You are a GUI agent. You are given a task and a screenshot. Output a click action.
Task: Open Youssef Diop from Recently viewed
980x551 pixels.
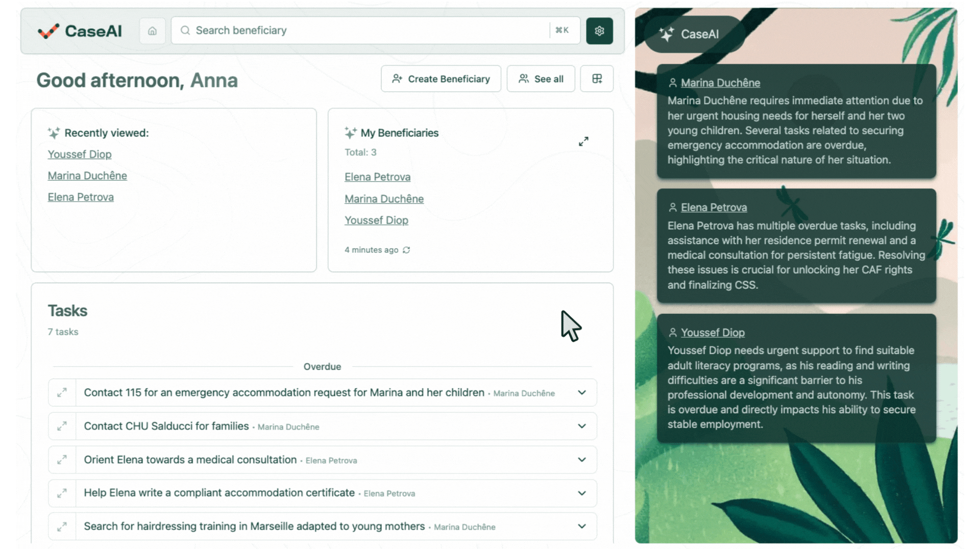tap(80, 154)
